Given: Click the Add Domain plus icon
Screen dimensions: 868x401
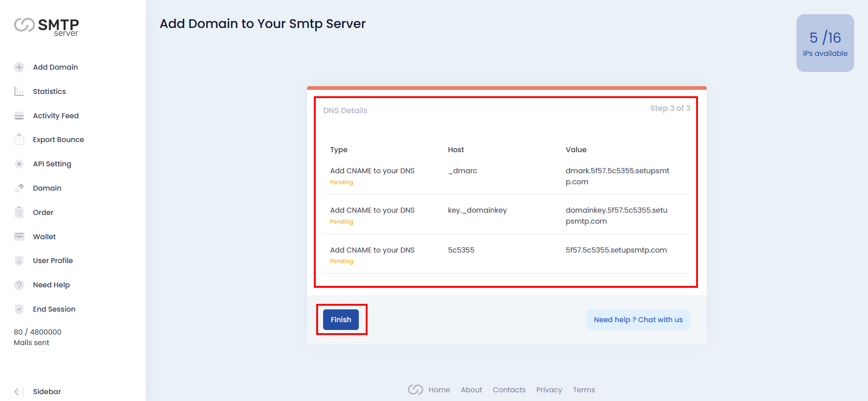Looking at the screenshot, I should 19,67.
